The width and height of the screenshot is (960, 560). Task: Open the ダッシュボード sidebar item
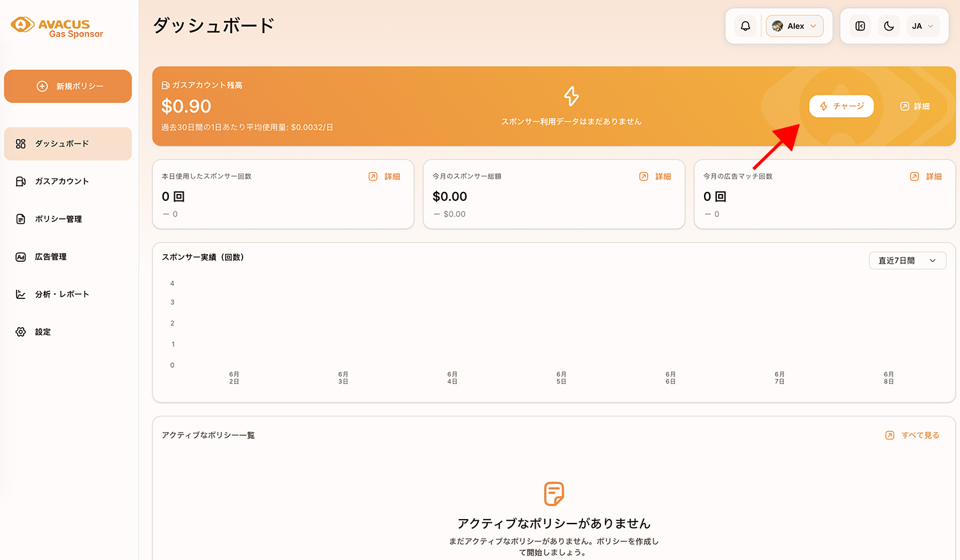click(68, 143)
